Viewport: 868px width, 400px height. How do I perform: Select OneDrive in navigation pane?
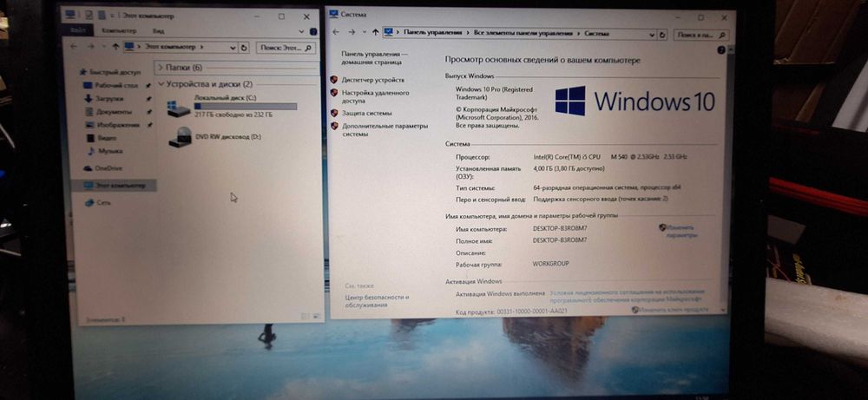pyautogui.click(x=108, y=168)
